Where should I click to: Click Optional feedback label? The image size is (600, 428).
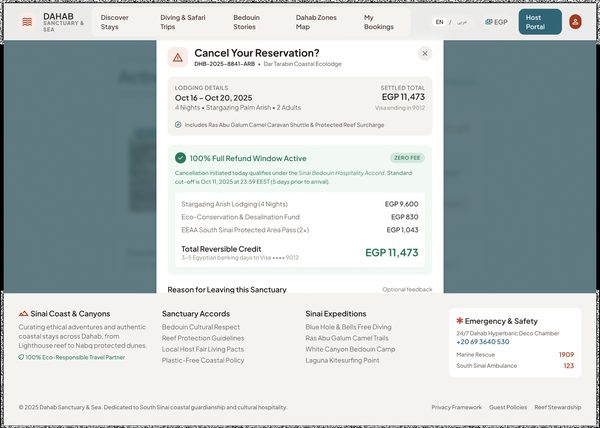point(407,290)
